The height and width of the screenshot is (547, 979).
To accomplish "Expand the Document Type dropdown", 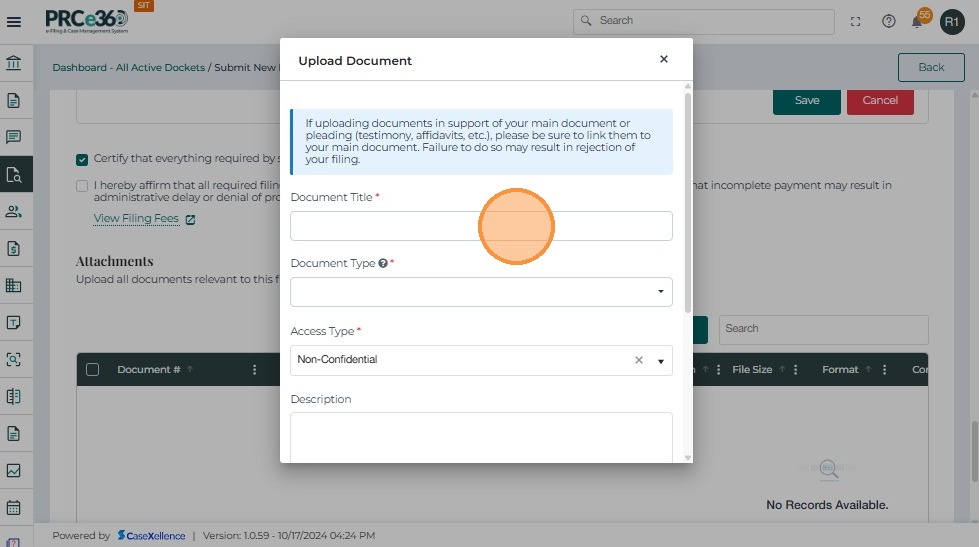I will [x=660, y=292].
